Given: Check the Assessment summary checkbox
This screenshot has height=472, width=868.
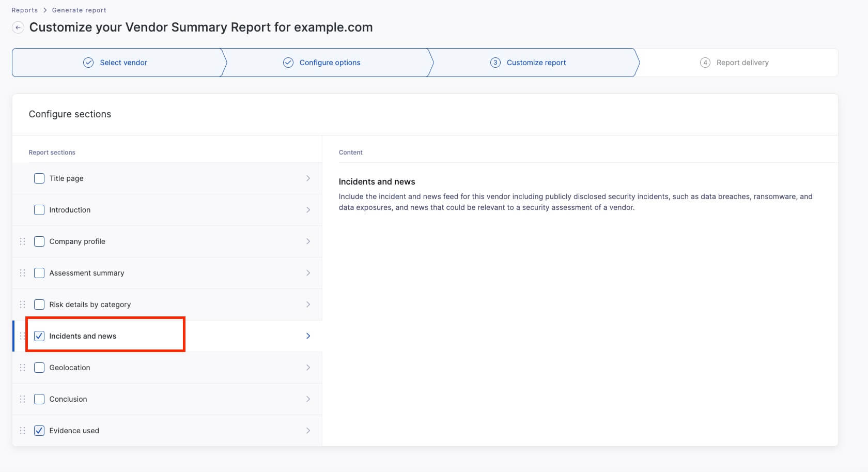Looking at the screenshot, I should (x=39, y=273).
